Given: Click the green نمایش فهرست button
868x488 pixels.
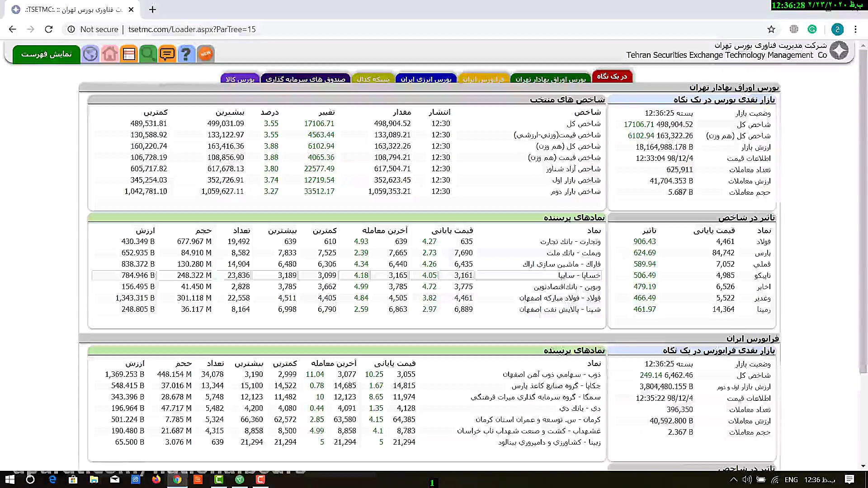Looking at the screenshot, I should point(46,54).
